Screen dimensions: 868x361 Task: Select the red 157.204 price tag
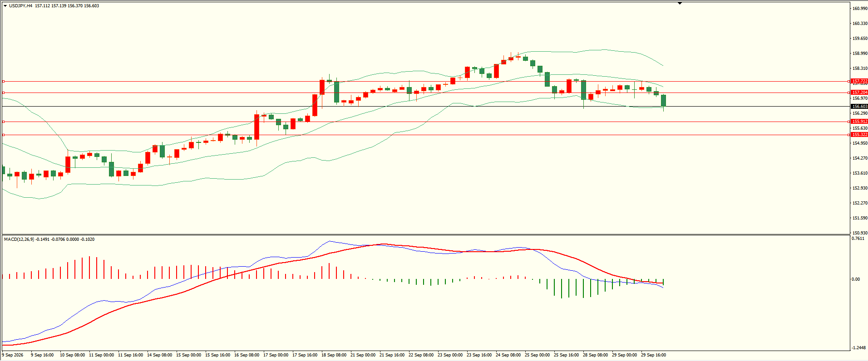[859, 93]
